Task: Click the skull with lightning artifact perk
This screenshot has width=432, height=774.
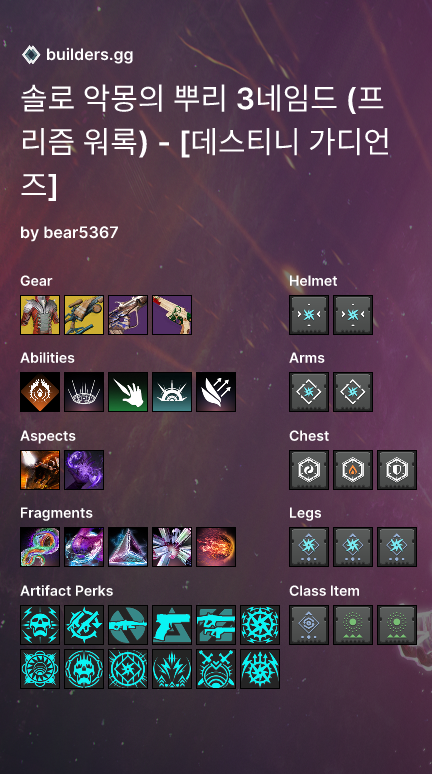Action: tap(40, 625)
